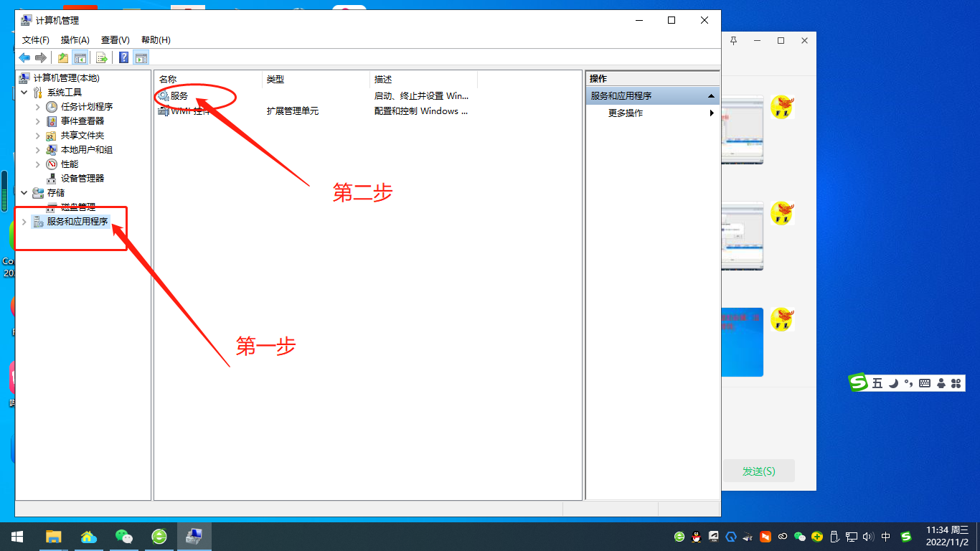980x551 pixels.
Task: Open the Windows Start menu
Action: [17, 537]
